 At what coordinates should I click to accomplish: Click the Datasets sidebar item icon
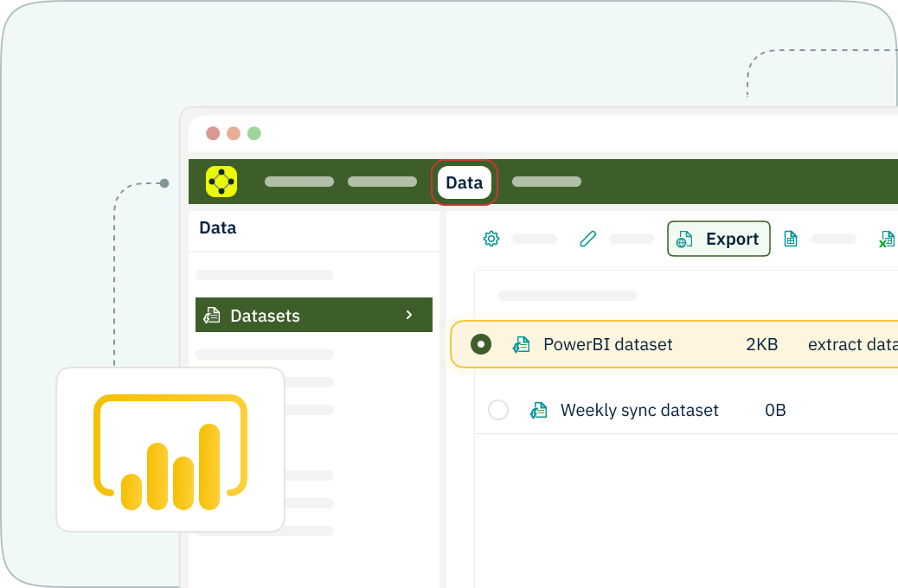click(212, 316)
